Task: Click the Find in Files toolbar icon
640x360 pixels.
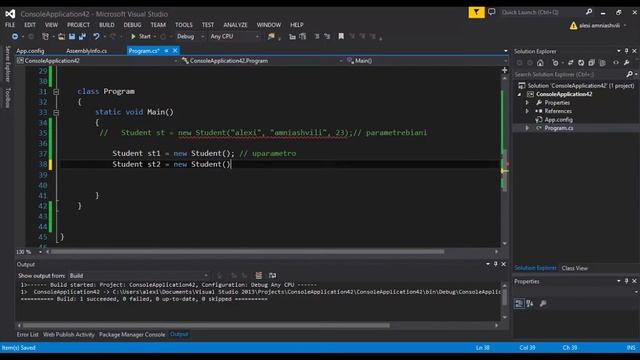Action: tap(271, 36)
